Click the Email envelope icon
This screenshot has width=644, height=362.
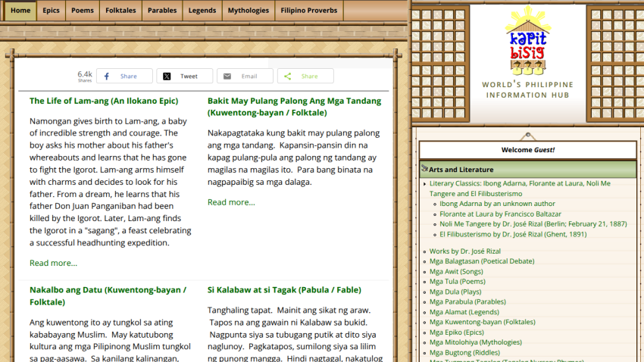tap(227, 76)
